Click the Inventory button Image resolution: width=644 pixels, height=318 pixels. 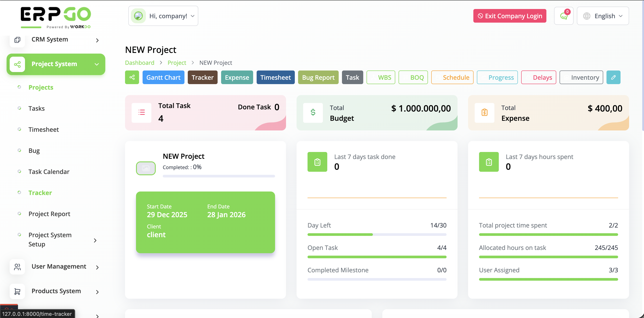[581, 77]
